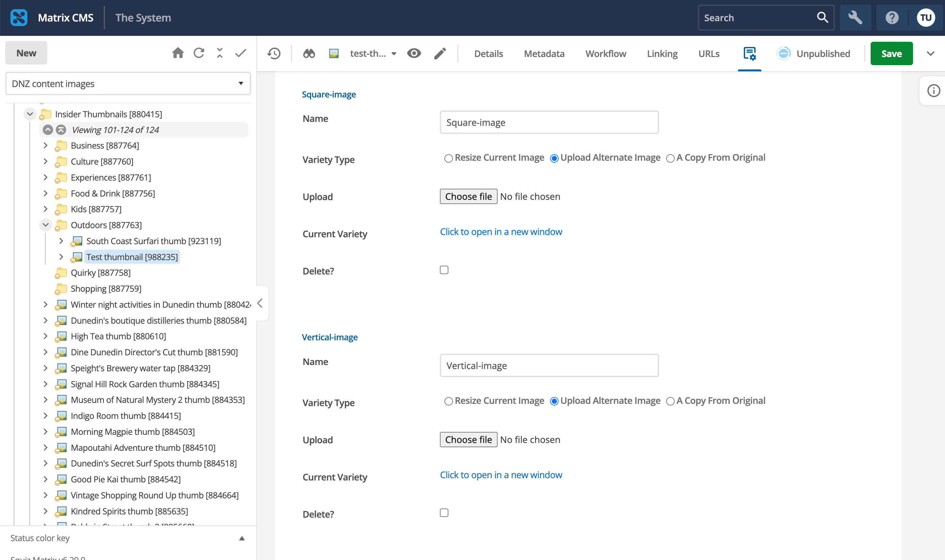The image size is (945, 560).
Task: Click the New asset button
Action: (x=26, y=53)
